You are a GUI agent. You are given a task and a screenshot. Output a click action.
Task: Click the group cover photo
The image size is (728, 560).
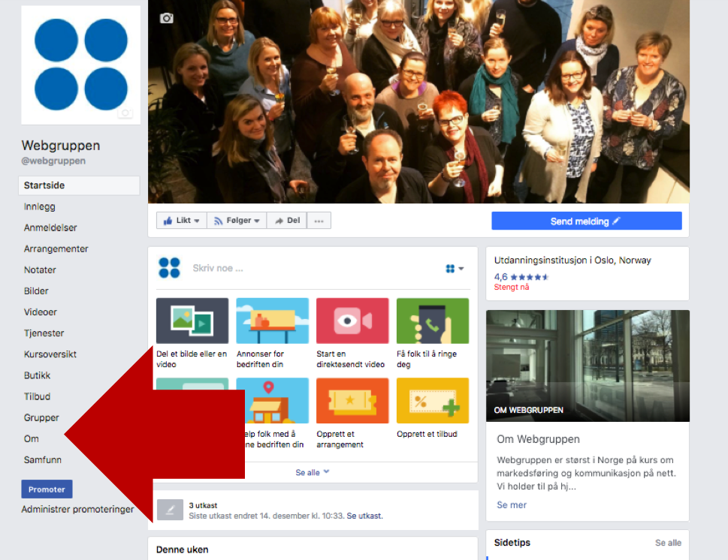(418, 101)
